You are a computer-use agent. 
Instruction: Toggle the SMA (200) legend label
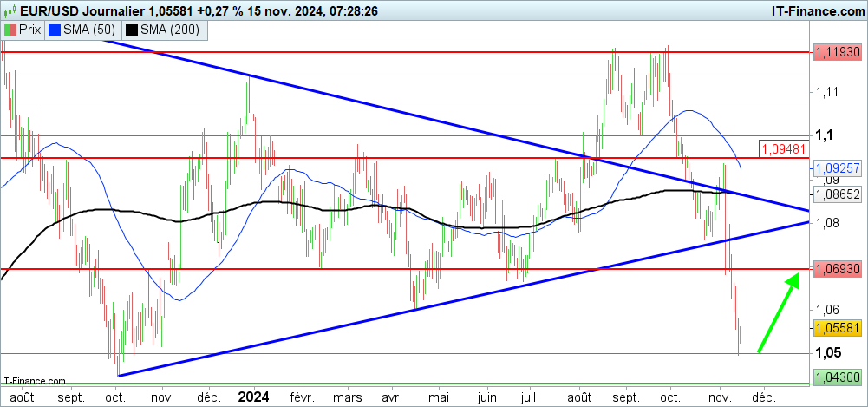169,30
